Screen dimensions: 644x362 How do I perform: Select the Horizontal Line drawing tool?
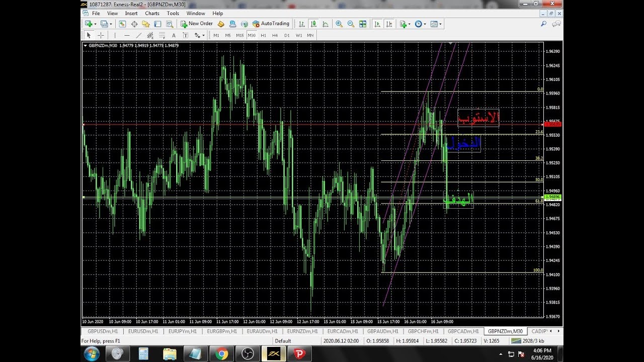127,35
